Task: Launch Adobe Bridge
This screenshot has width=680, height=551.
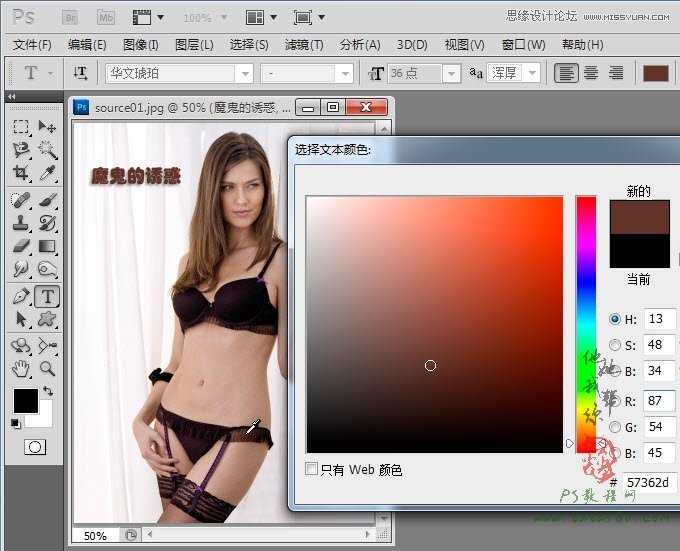Action: click(70, 18)
